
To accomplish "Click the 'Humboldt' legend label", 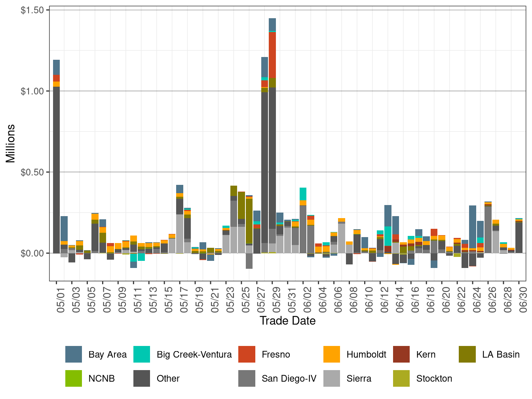I will [367, 355].
